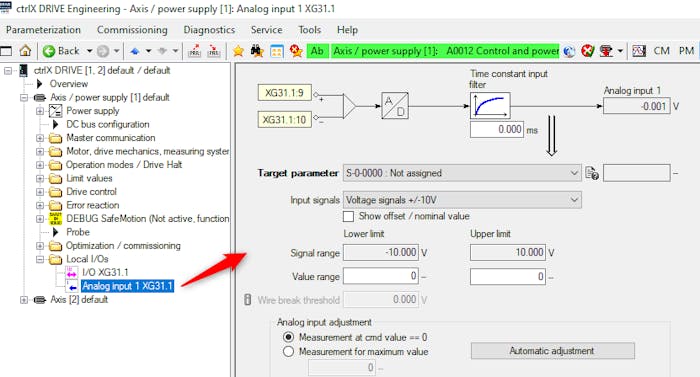Expand the Master communication folder

pyautogui.click(x=40, y=138)
